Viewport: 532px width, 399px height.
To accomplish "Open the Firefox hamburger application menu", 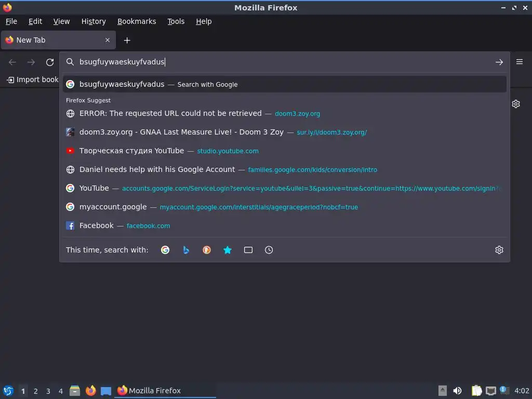I will [x=520, y=62].
